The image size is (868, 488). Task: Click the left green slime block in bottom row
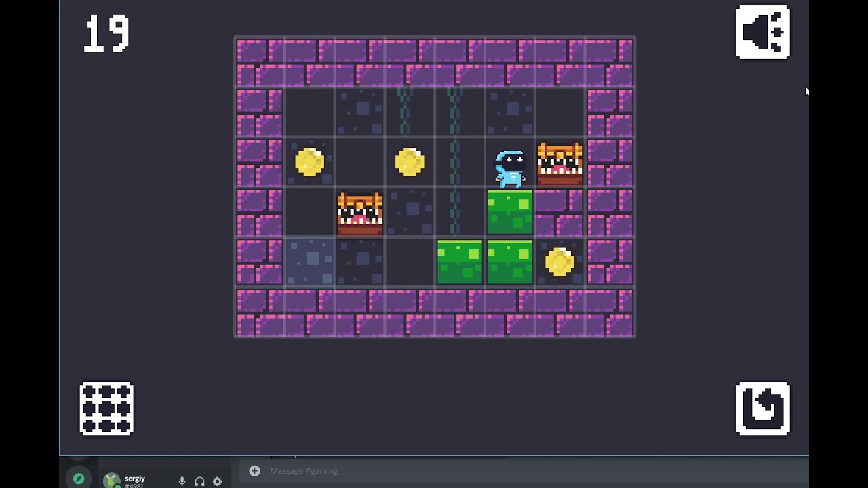coord(460,262)
